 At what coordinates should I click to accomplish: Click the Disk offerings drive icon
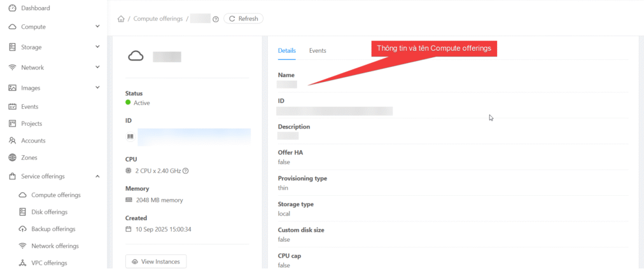coord(23,212)
